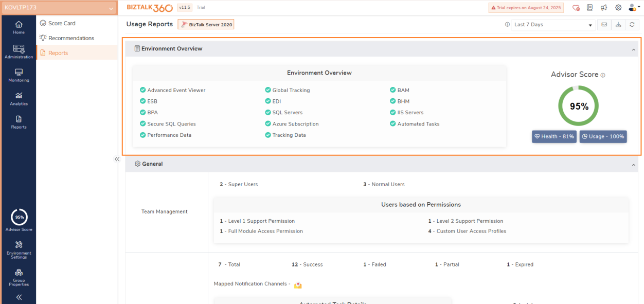This screenshot has width=644, height=304.
Task: Open the settings gear icon
Action: tap(618, 8)
